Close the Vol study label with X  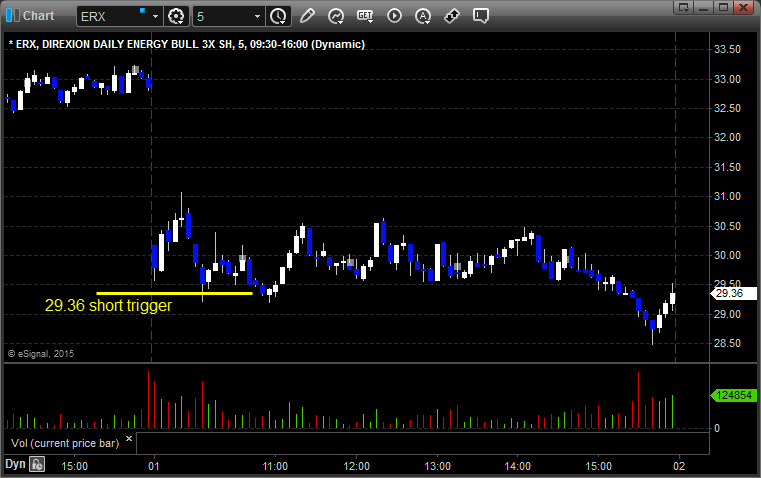pos(129,439)
